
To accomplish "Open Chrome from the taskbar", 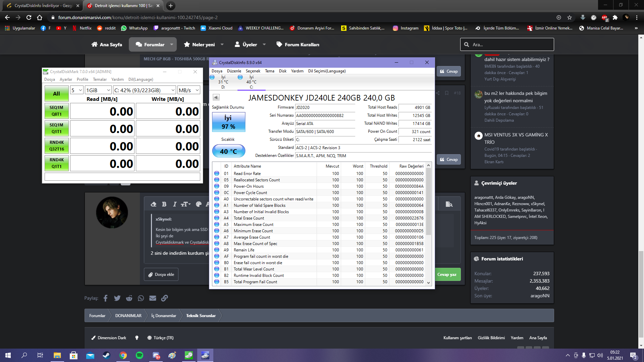I will [x=123, y=355].
